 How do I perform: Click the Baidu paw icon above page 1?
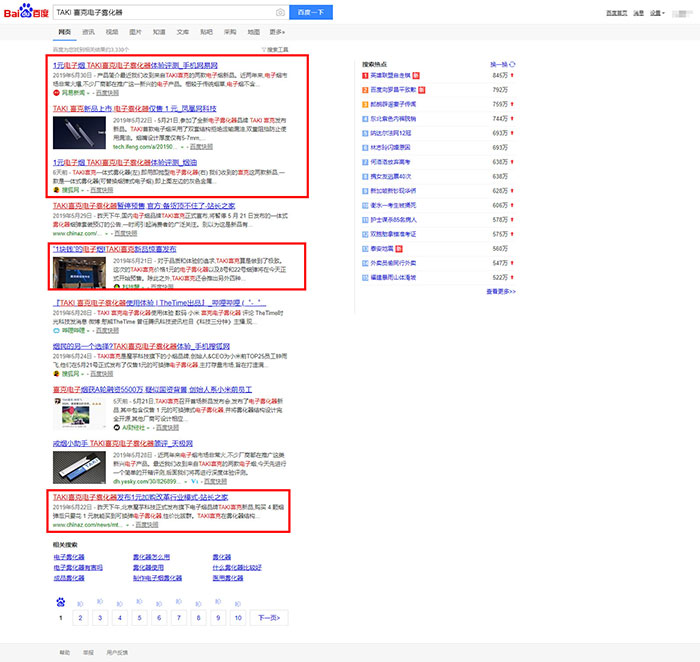coord(61,602)
